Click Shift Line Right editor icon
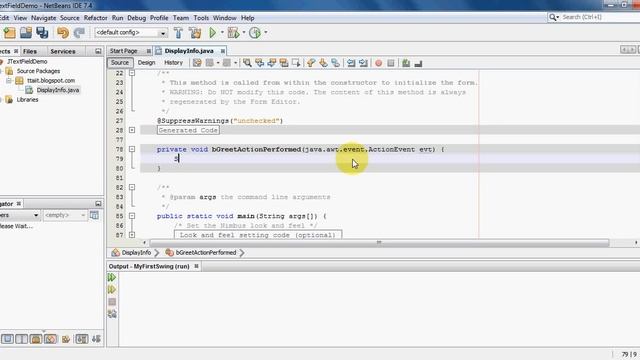 363,63
